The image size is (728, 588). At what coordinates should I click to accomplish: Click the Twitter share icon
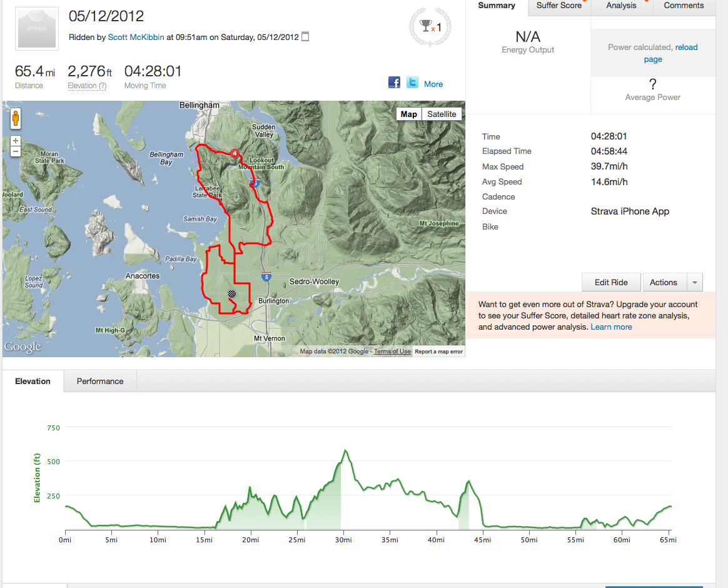pos(412,83)
